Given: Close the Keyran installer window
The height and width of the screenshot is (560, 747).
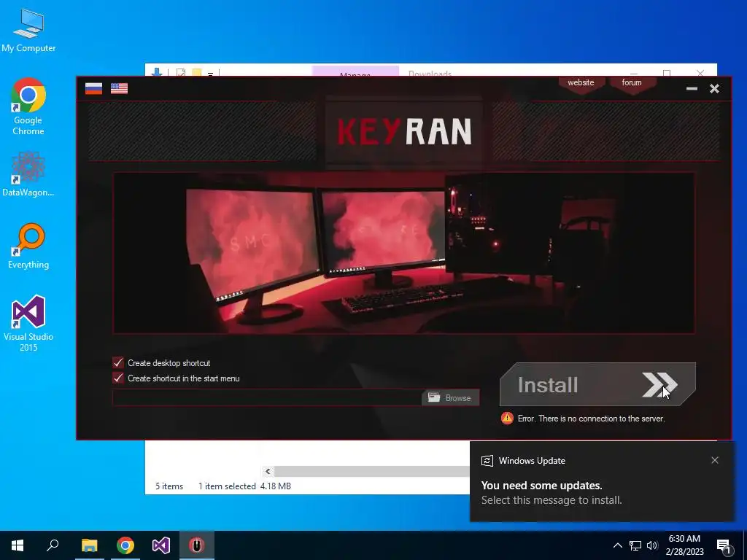Looking at the screenshot, I should pos(714,88).
